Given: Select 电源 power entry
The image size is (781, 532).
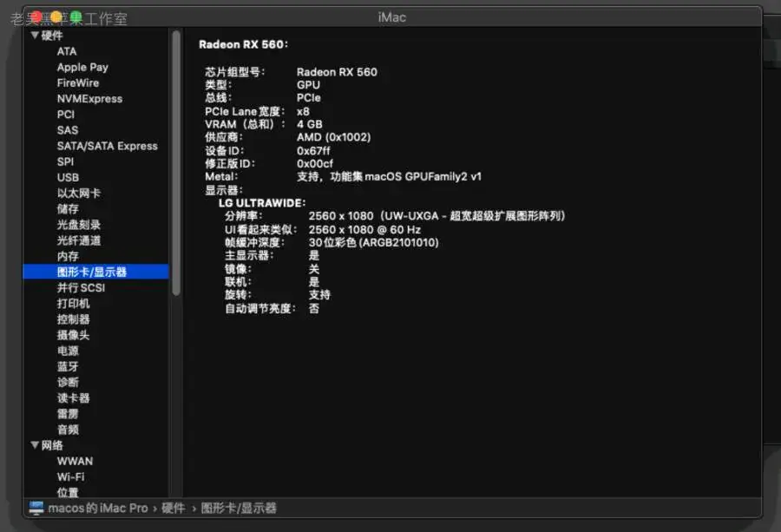Looking at the screenshot, I should pos(68,351).
